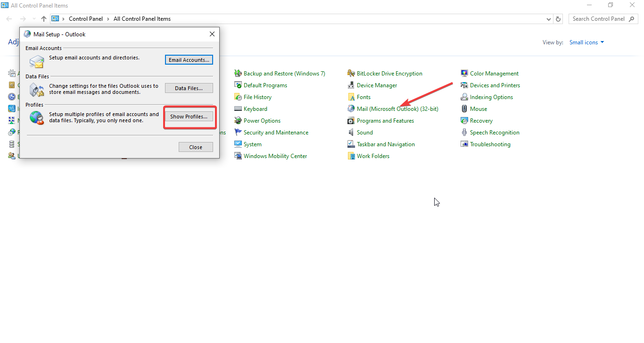The image size is (644, 343).
Task: Select the Fonts control panel item
Action: coord(363,97)
